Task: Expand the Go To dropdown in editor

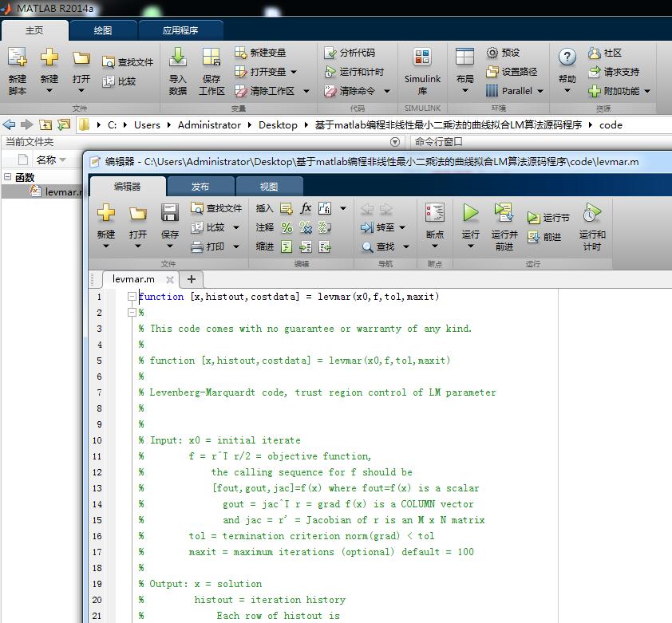Action: [x=402, y=227]
